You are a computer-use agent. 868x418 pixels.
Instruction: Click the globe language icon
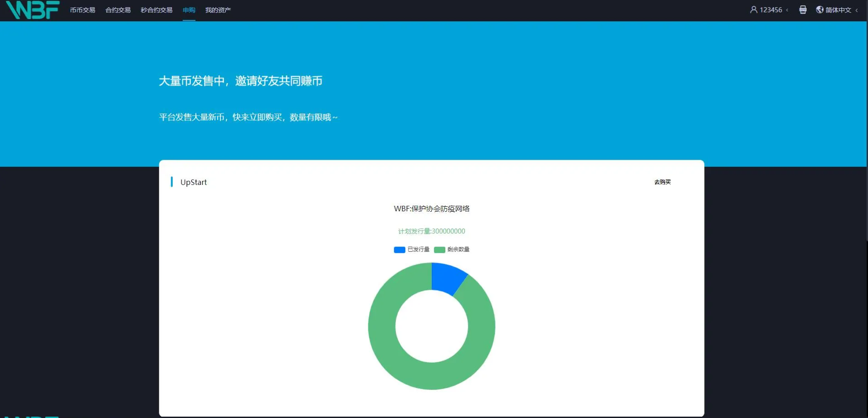pyautogui.click(x=819, y=10)
